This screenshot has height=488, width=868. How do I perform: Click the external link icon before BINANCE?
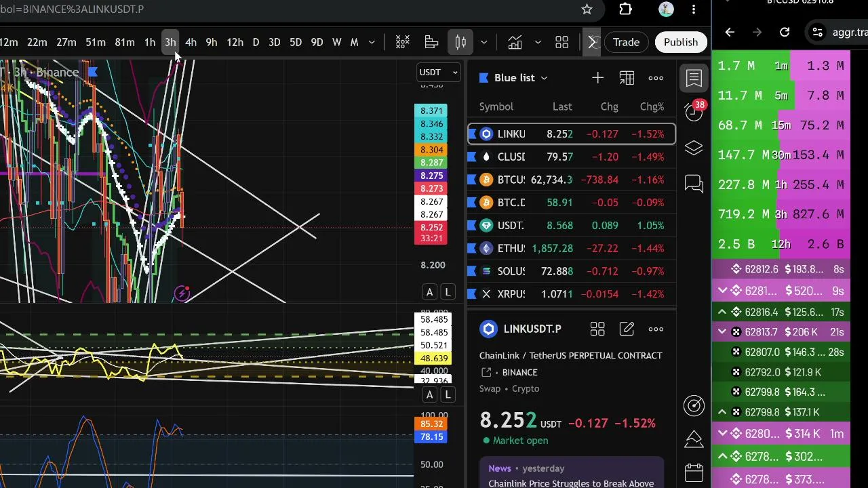pyautogui.click(x=486, y=372)
